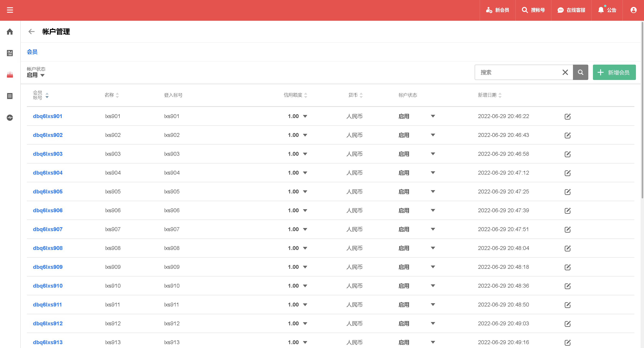Click the search magnifier button
Screen dimensions: 644x348
[580, 72]
